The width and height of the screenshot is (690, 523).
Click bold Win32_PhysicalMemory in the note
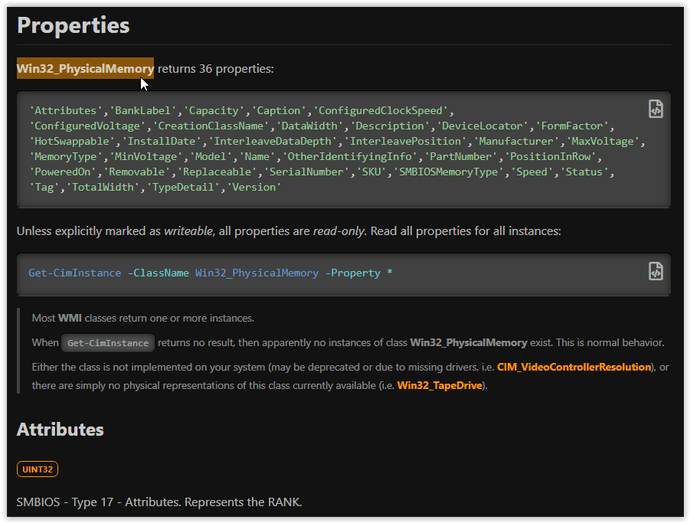coord(468,343)
